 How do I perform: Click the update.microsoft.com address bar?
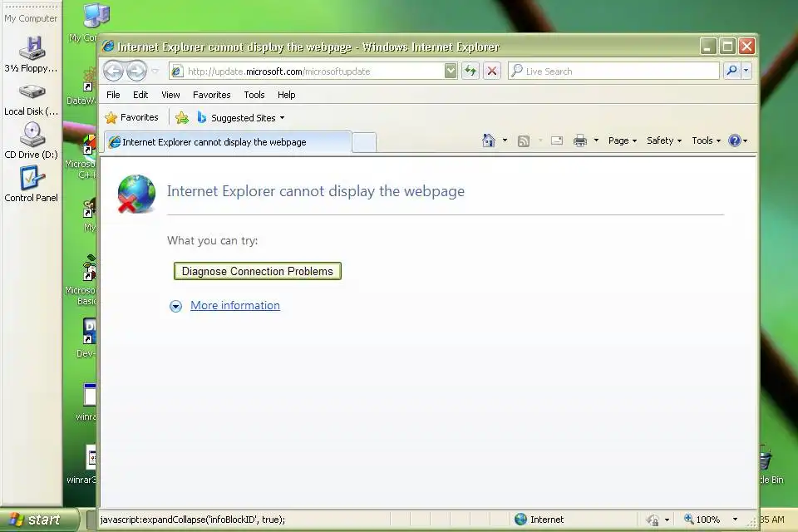[x=313, y=71]
